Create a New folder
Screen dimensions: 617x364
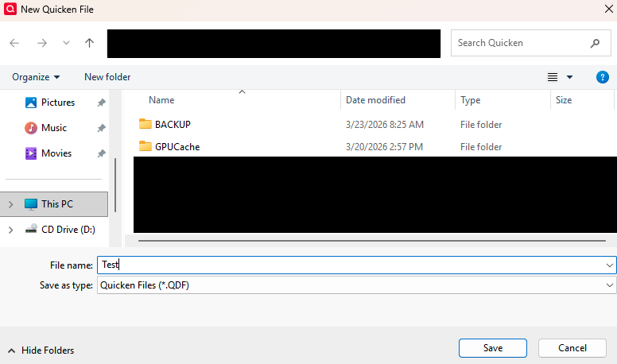[x=107, y=77]
